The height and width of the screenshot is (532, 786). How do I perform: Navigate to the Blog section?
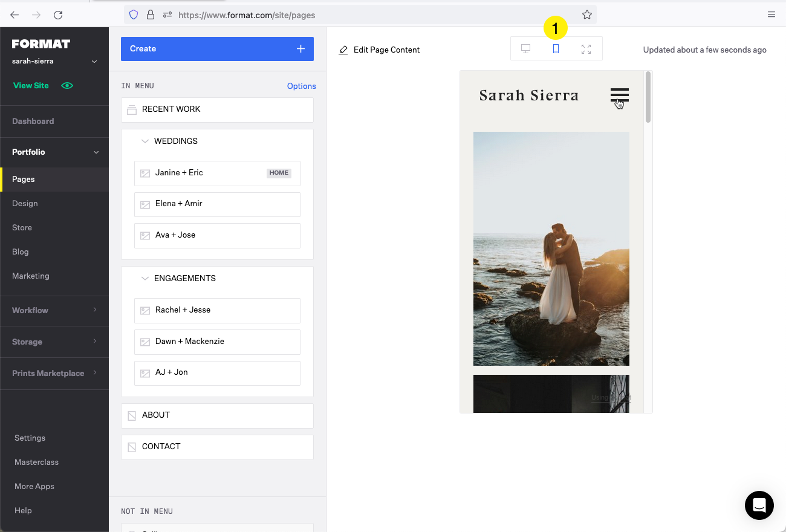point(20,251)
